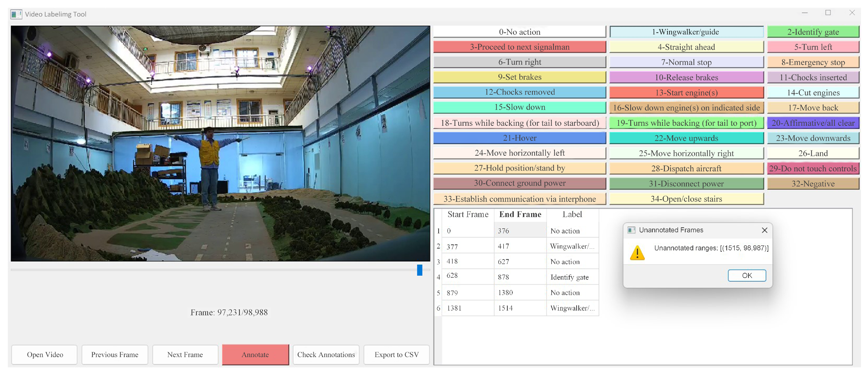The image size is (868, 378).
Task: Select the 8-Emergency stop label
Action: coord(813,62)
